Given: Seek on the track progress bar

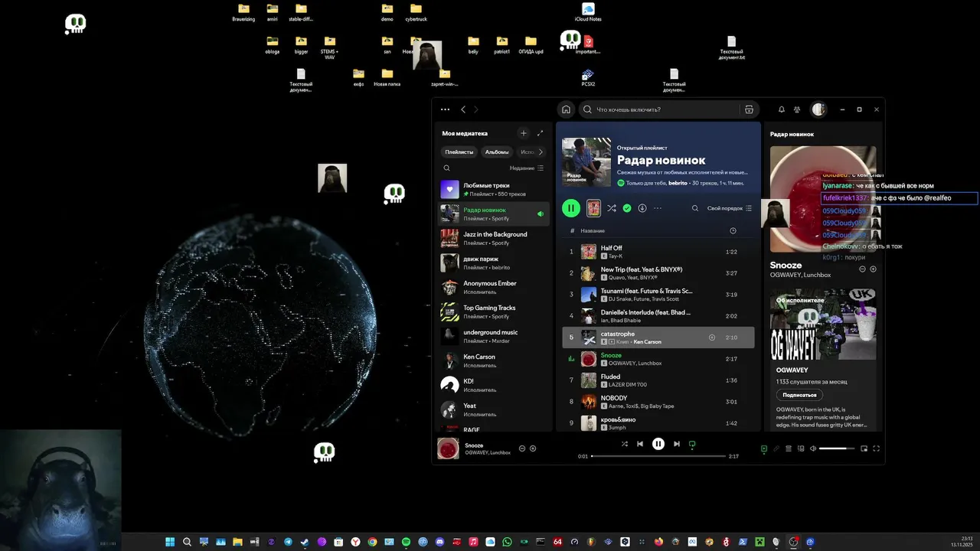Looking at the screenshot, I should click(x=658, y=456).
